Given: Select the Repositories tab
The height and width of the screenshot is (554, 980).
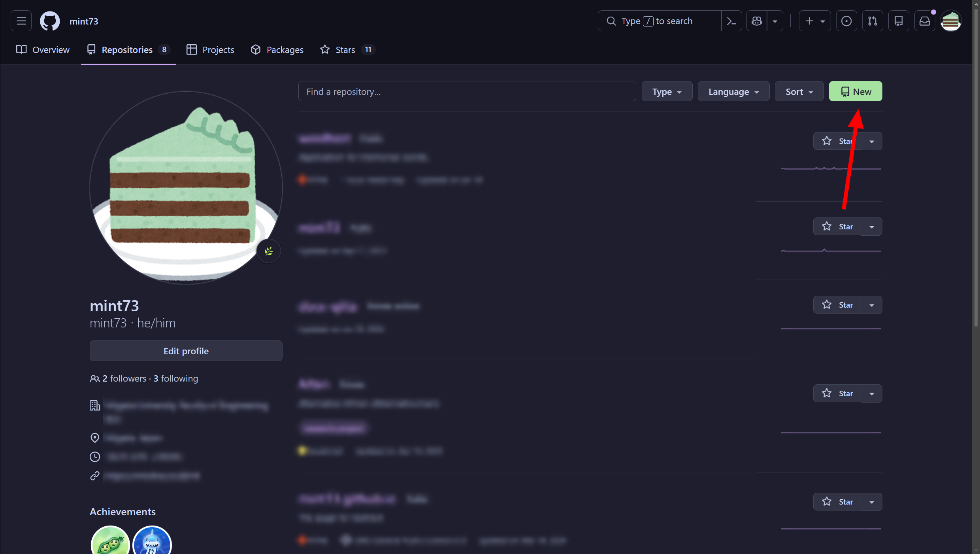Looking at the screenshot, I should click(x=128, y=50).
